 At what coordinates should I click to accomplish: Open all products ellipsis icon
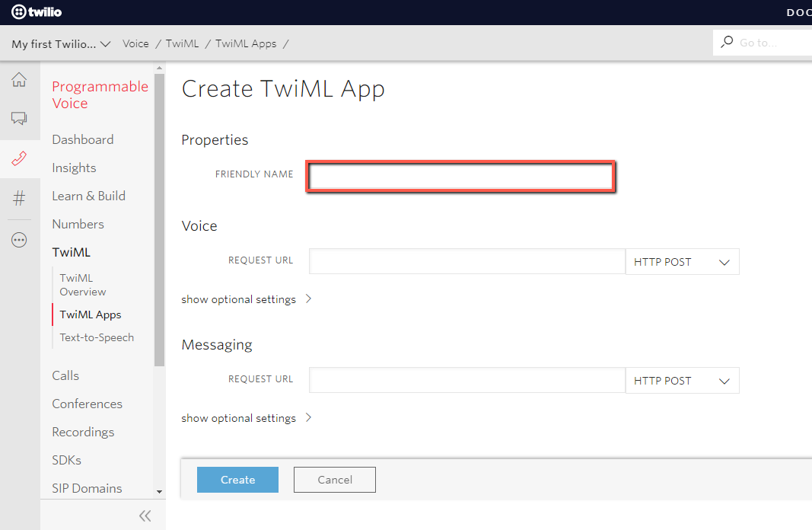pyautogui.click(x=19, y=240)
